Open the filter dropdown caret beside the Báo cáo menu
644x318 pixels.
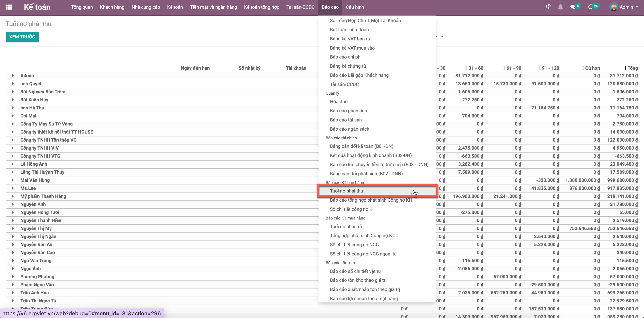[442, 37]
